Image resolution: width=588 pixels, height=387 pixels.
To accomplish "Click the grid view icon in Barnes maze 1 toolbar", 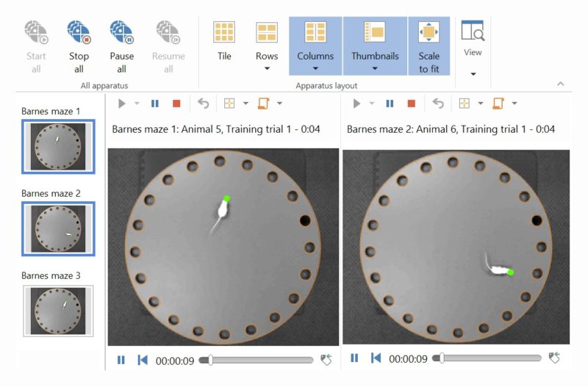I will tap(229, 104).
